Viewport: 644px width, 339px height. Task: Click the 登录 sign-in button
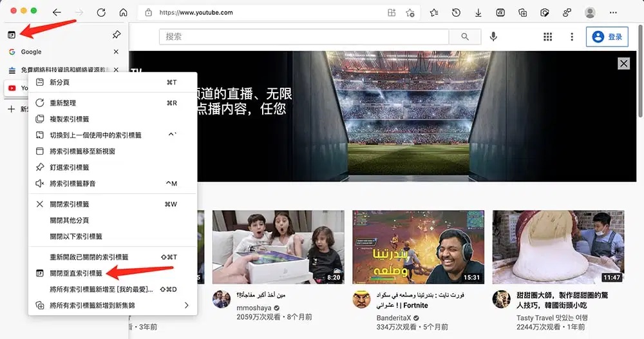[607, 37]
